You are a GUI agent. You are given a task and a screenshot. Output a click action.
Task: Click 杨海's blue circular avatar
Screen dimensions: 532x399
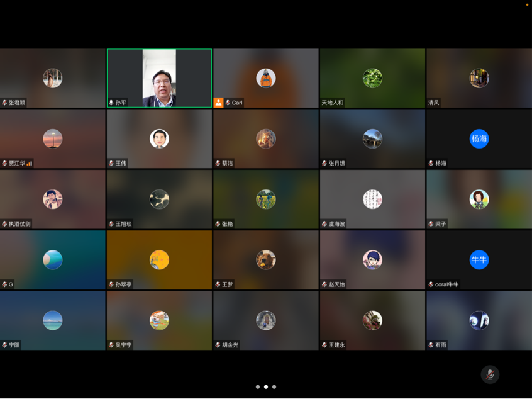point(479,138)
